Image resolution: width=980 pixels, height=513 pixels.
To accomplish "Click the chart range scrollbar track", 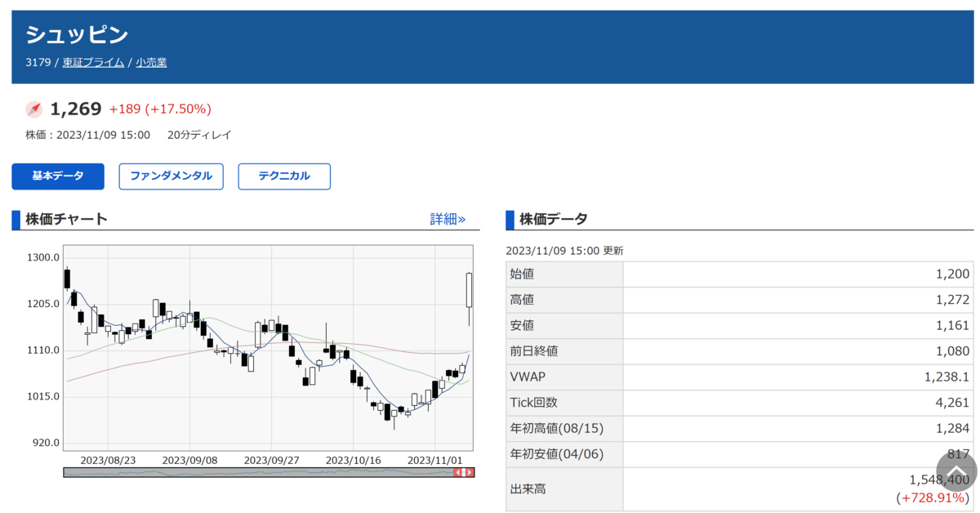I will [x=269, y=472].
